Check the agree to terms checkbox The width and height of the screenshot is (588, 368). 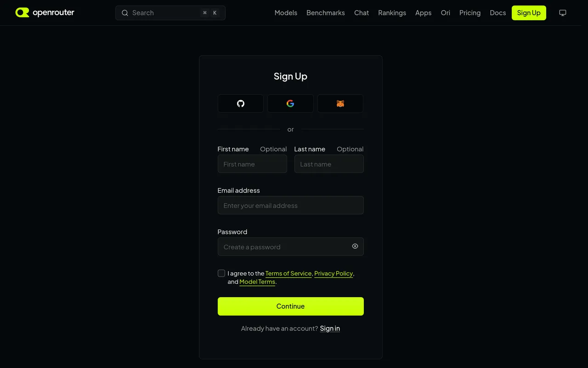[221, 273]
